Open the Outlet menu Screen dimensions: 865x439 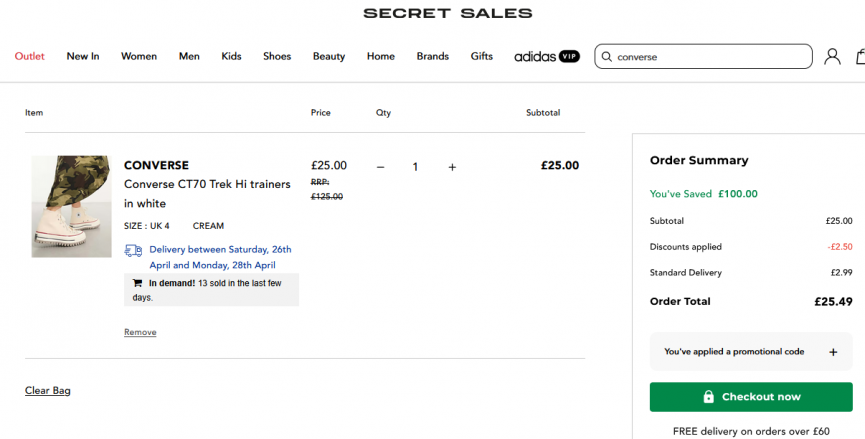click(30, 57)
